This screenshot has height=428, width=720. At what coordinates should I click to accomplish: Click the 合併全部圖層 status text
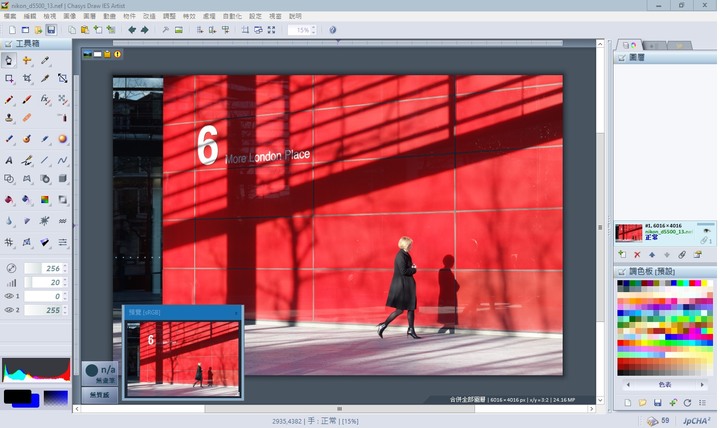[467, 400]
